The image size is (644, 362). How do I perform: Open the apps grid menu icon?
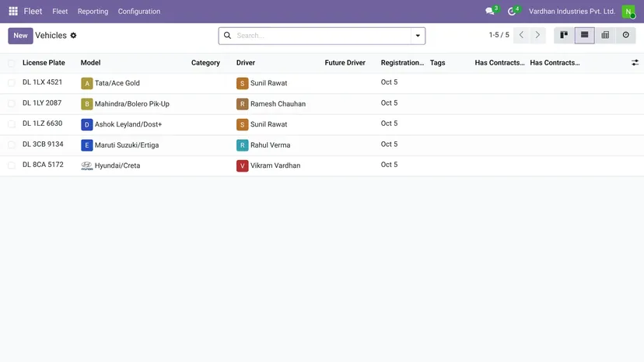(x=13, y=11)
